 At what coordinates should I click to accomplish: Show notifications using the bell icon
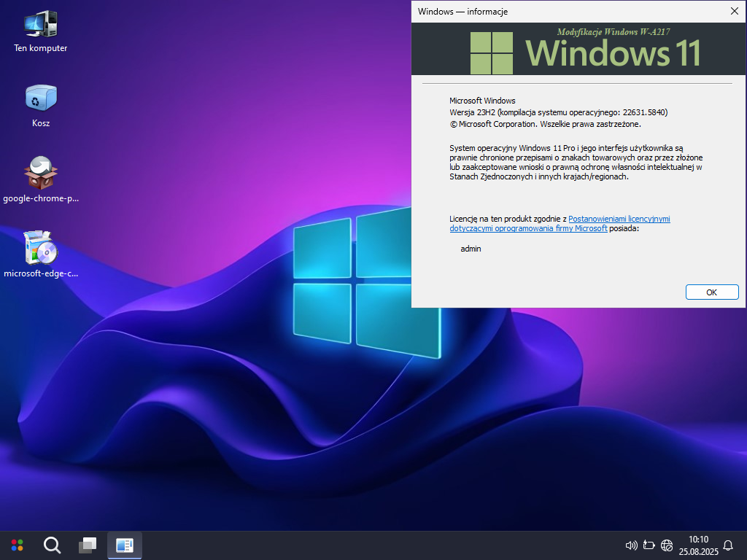[728, 545]
